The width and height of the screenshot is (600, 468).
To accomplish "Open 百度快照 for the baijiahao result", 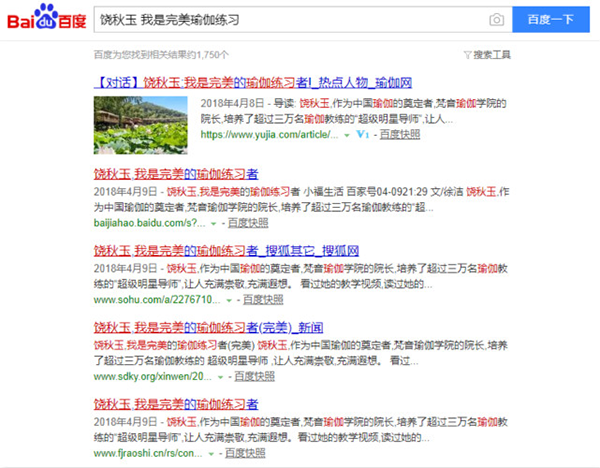I will pos(247,225).
